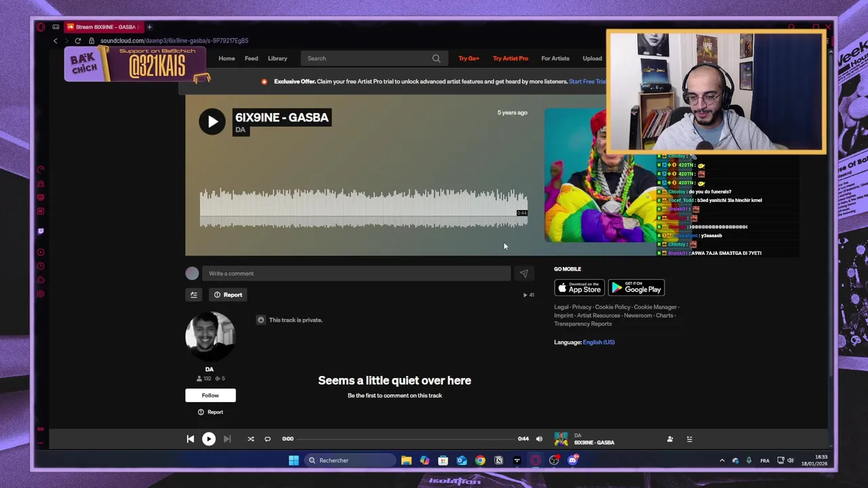Click the Get it on Google Play badge
Screen dimensions: 868x488
point(636,288)
